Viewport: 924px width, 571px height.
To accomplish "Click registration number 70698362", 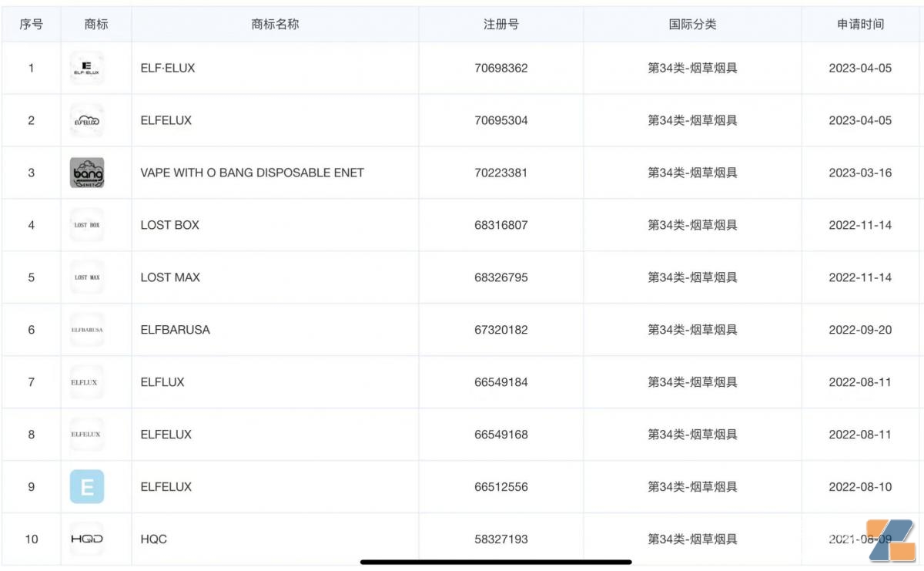I will pyautogui.click(x=500, y=68).
